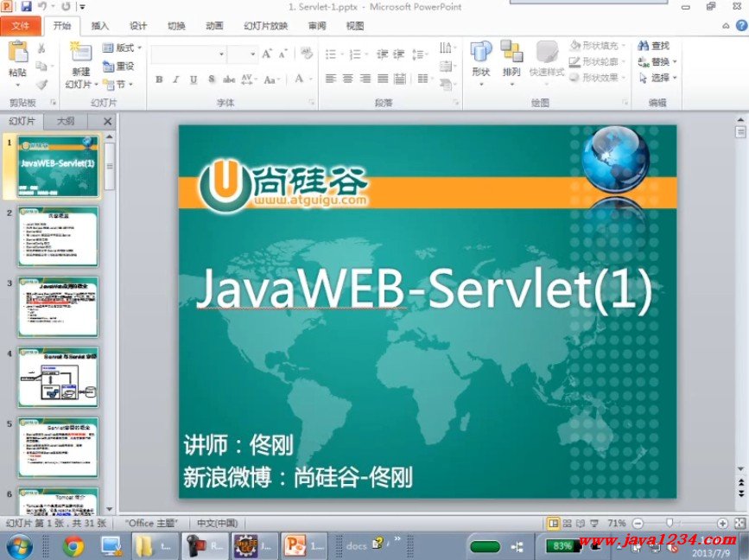Toggle bold formatting
The width and height of the screenshot is (749, 560).
[x=159, y=80]
